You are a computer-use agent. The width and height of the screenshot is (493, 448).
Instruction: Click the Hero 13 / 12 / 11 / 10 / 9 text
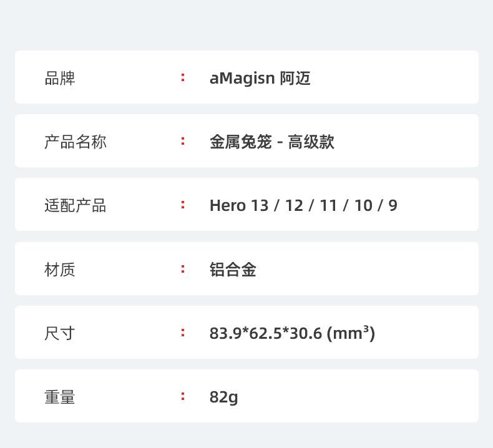[303, 206]
